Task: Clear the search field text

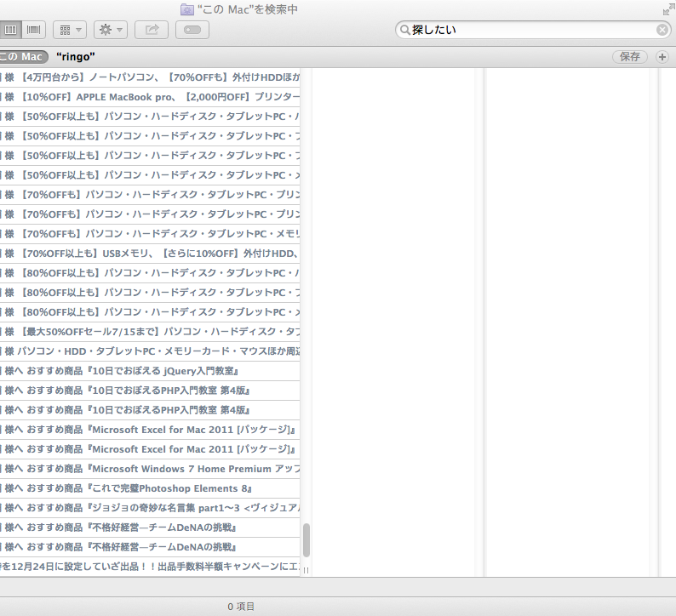Action: pyautogui.click(x=662, y=30)
